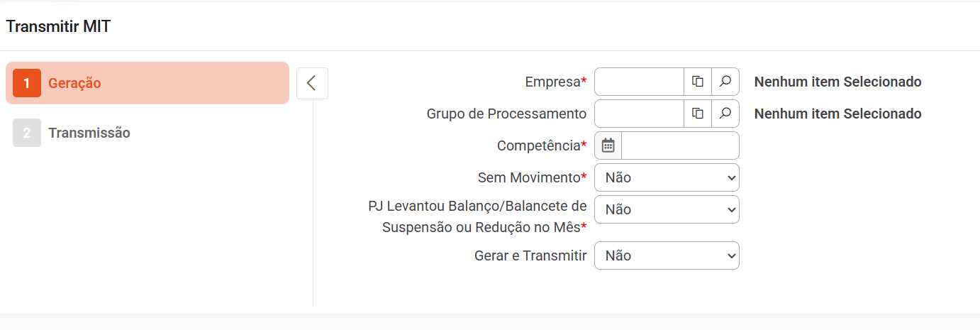
Task: Open the Empresa search magnifier
Action: (x=725, y=82)
